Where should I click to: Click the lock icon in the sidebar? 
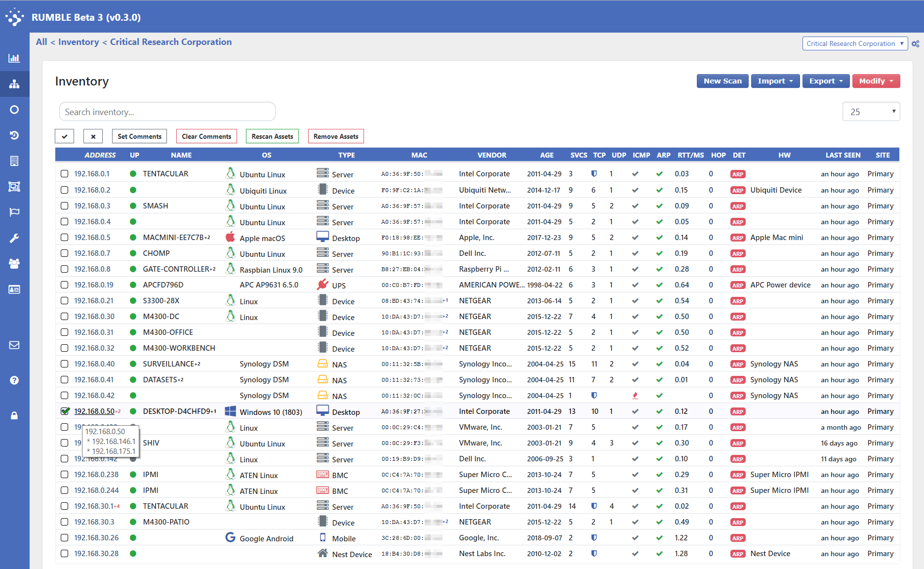pyautogui.click(x=14, y=415)
